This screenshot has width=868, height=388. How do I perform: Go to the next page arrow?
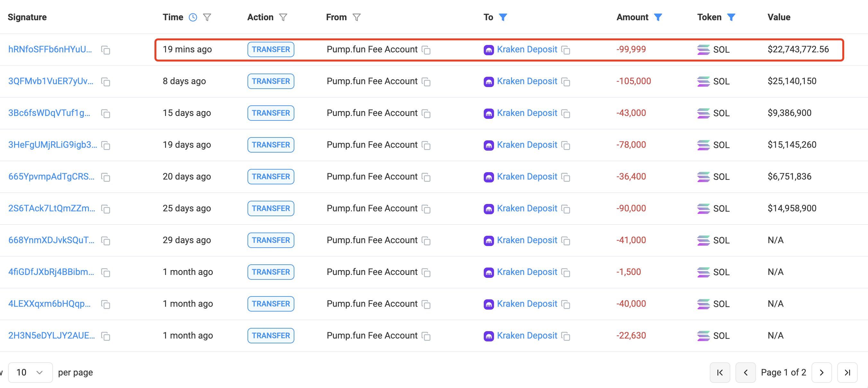coord(821,372)
